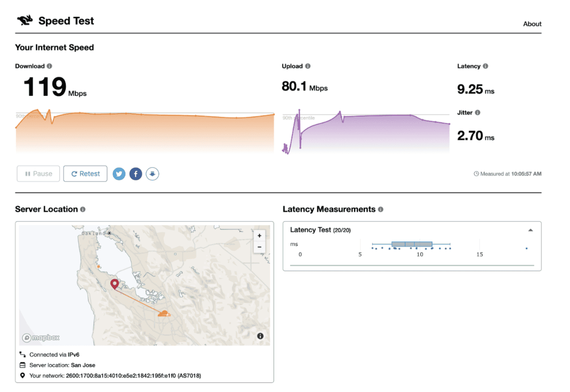Viewport: 570px width, 392px height.
Task: Click the red location pin on map
Action: click(115, 284)
